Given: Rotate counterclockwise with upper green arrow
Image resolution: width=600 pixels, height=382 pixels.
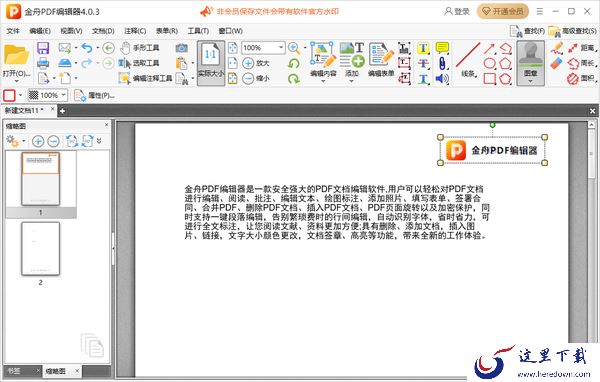Looking at the screenshot, I should 294,63.
